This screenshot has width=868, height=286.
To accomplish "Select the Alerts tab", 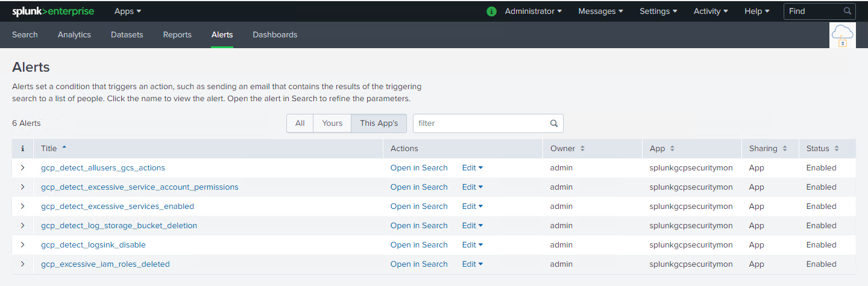I will pyautogui.click(x=222, y=35).
